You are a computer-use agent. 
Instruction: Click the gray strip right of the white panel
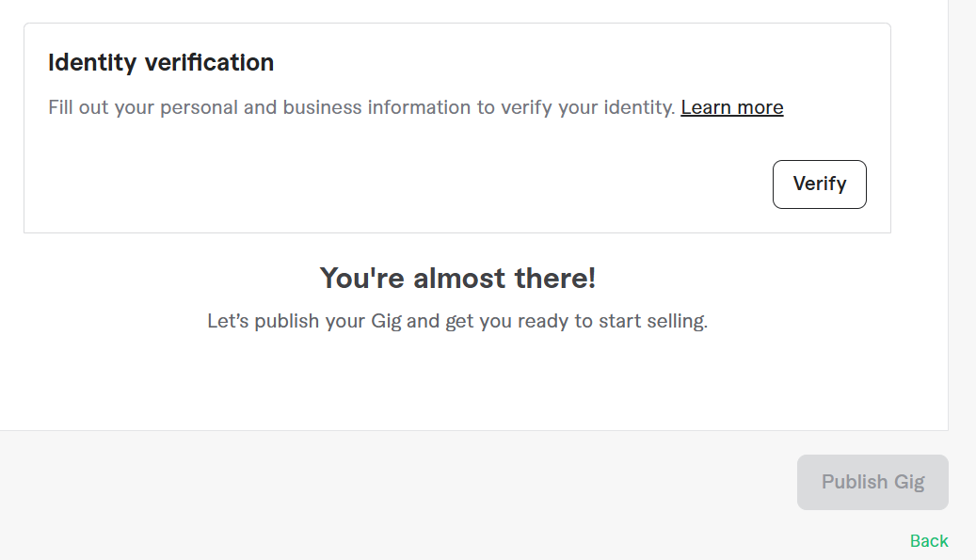[962, 235]
